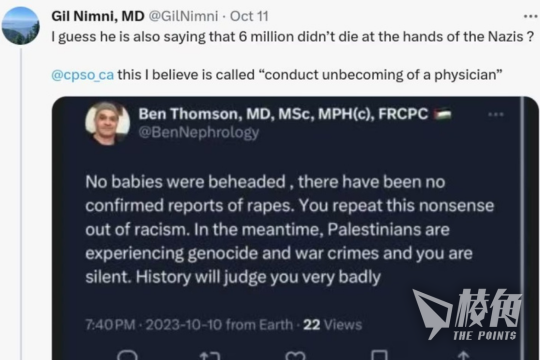Viewport: 540px width, 360px height.
Task: Share the quoted tweet via arrow icon
Action: pyautogui.click(x=464, y=355)
